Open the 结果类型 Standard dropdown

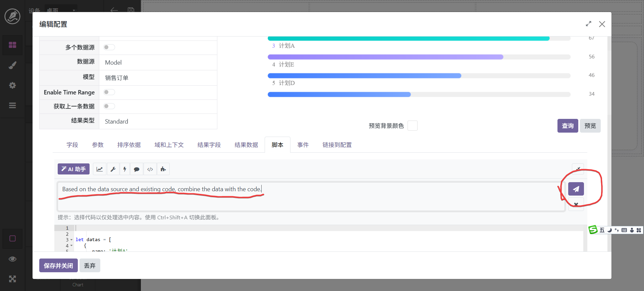click(158, 122)
